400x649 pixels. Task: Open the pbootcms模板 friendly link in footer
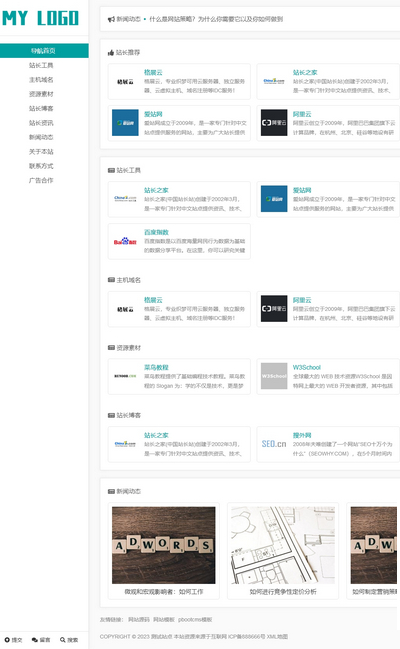195,620
